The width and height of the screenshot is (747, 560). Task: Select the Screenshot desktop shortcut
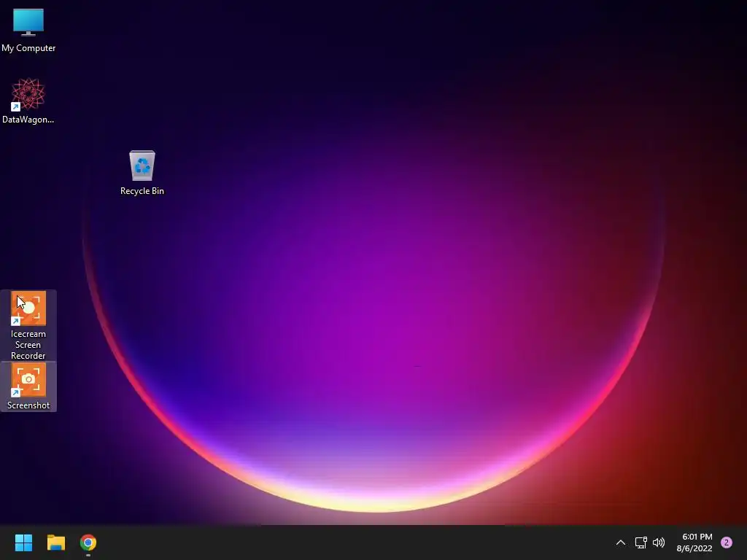point(28,386)
